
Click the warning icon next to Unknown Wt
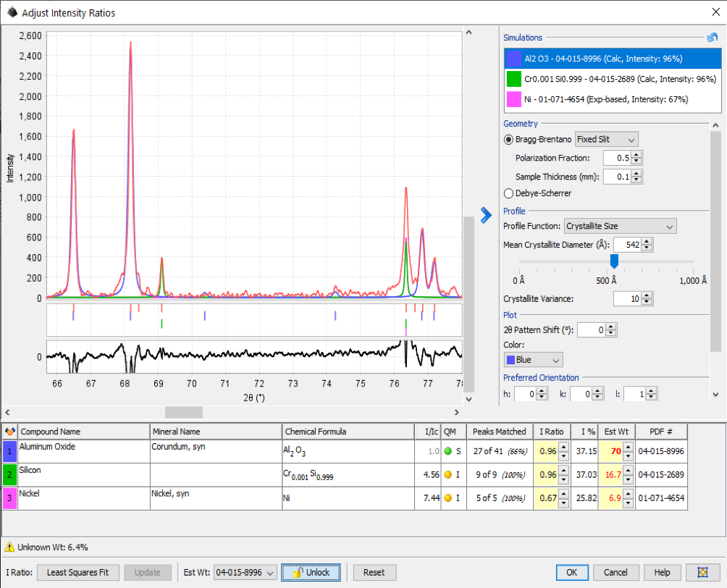click(9, 547)
